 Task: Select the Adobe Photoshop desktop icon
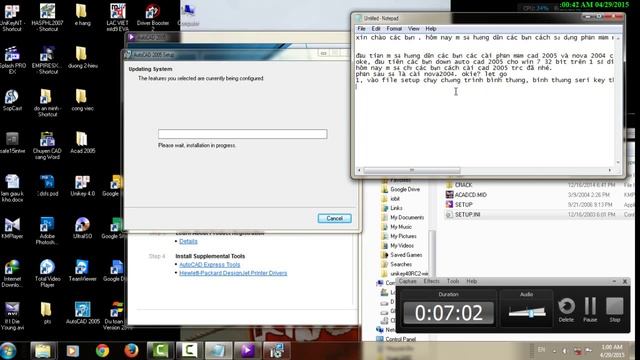click(x=47, y=231)
